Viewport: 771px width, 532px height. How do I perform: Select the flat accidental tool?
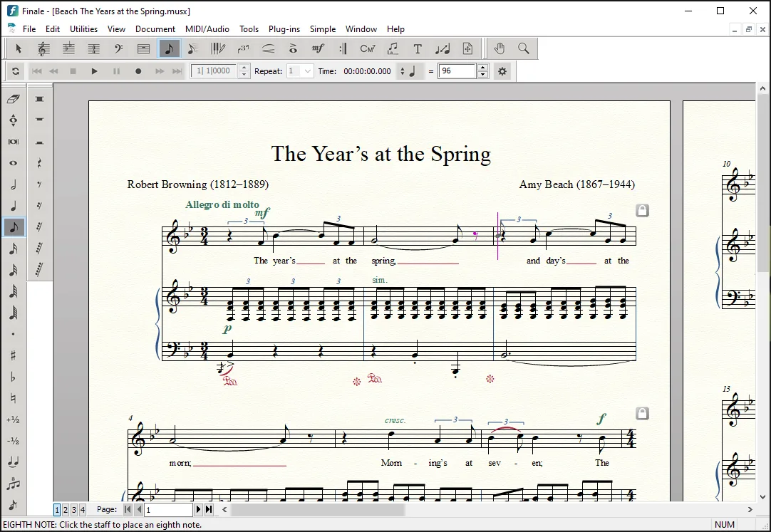coord(14,377)
